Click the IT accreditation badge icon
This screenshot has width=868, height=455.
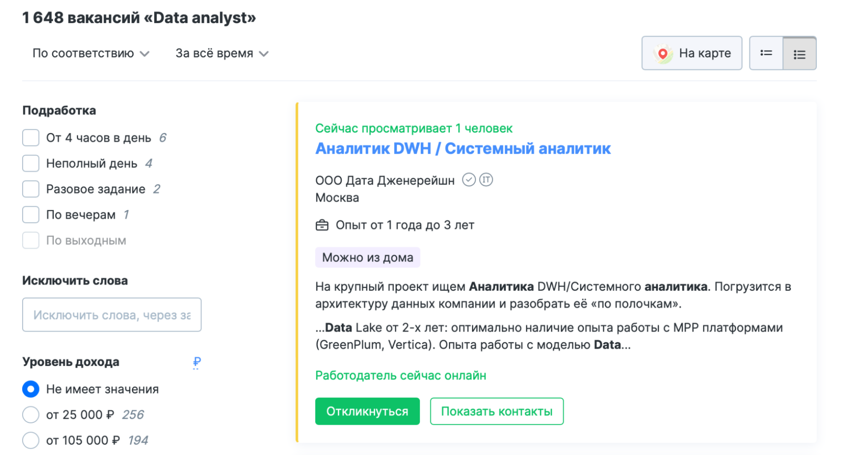click(x=487, y=180)
